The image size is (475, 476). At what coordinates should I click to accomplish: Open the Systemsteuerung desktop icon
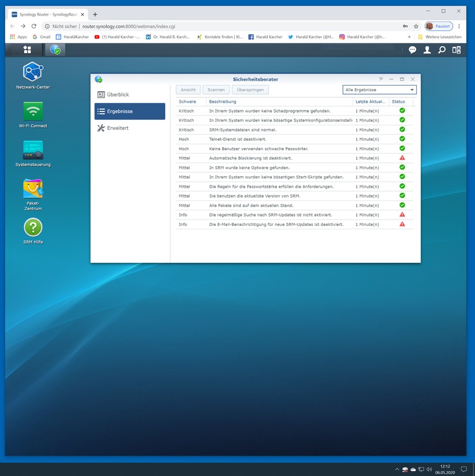[x=33, y=150]
